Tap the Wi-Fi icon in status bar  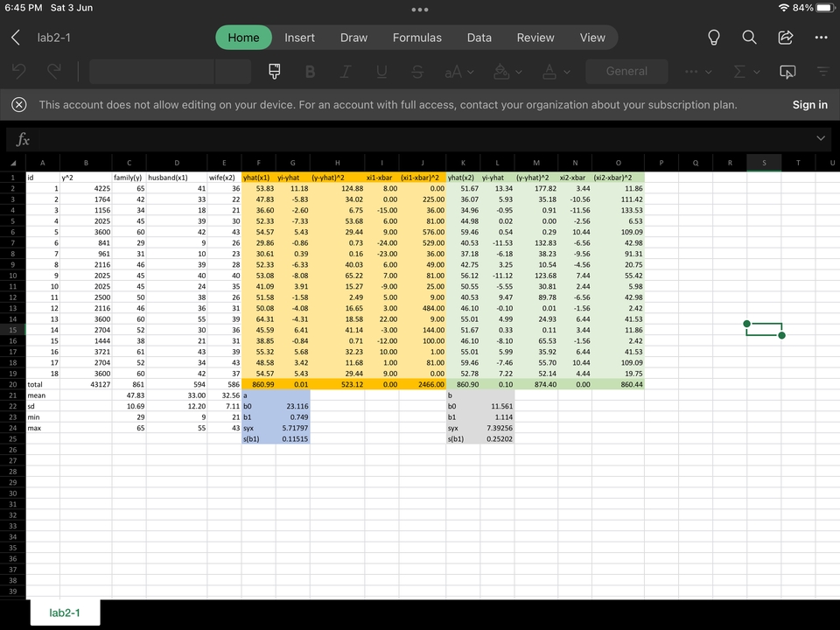tap(784, 8)
